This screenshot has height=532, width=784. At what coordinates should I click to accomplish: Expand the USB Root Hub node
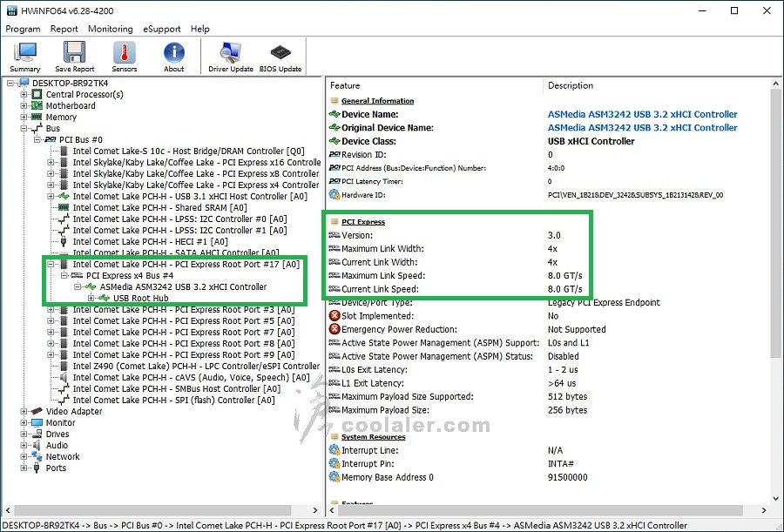[x=91, y=298]
